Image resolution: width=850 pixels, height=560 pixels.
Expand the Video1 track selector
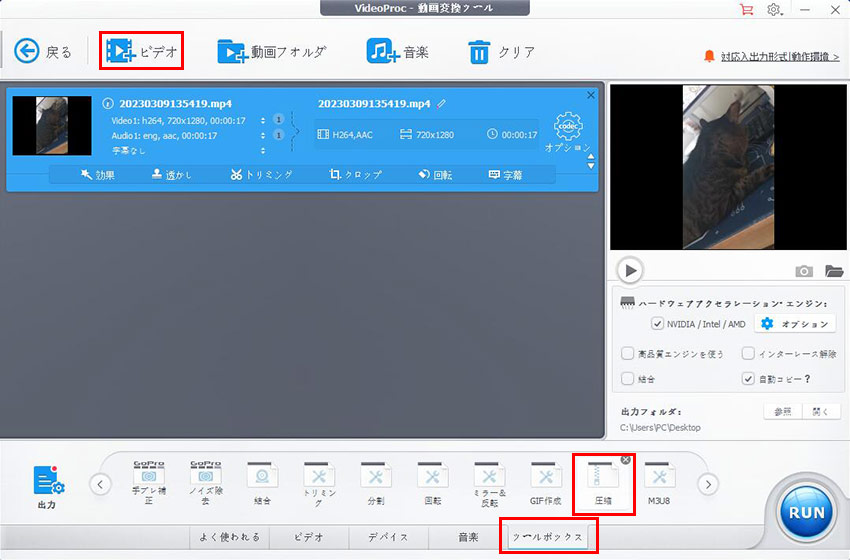pos(263,120)
